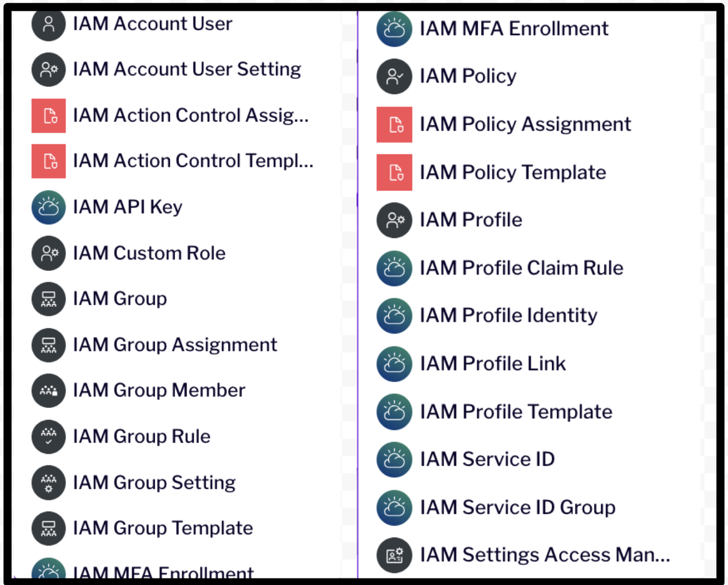The width and height of the screenshot is (728, 585).
Task: Select the IAM Custom Role item
Action: click(x=149, y=253)
